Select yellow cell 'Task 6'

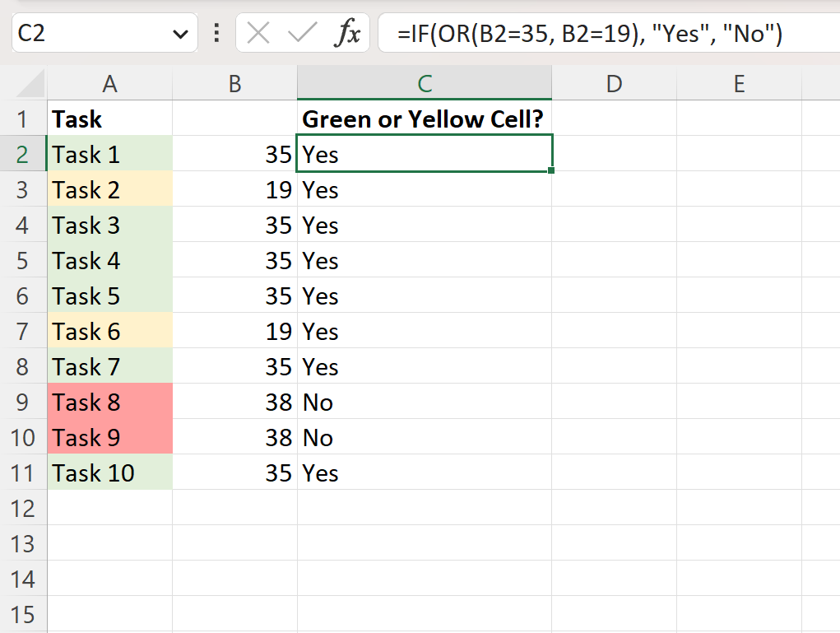coord(109,331)
